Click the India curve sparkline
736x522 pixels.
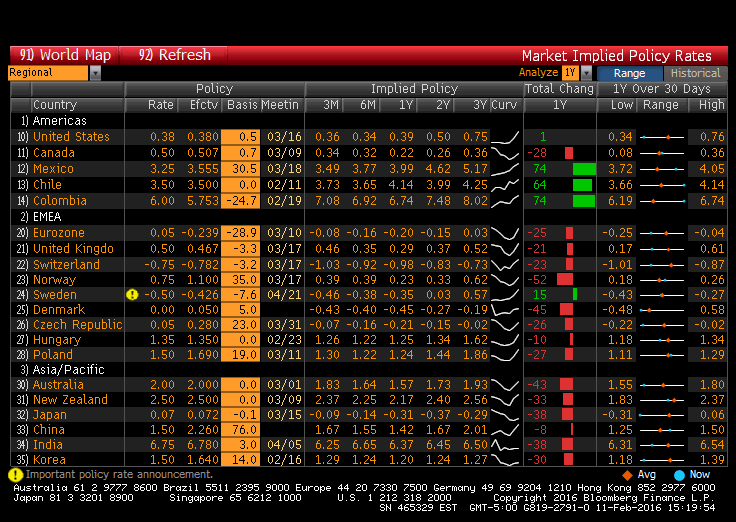tap(505, 445)
